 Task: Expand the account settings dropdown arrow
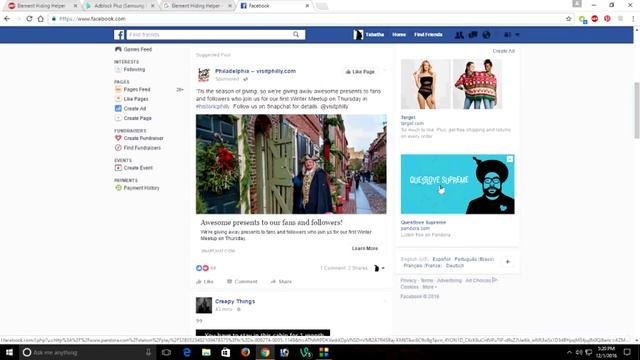pyautogui.click(x=518, y=35)
